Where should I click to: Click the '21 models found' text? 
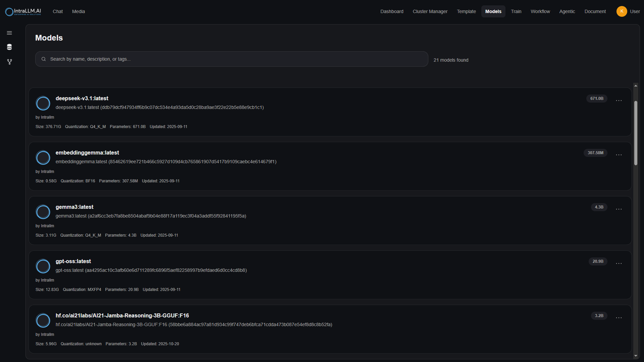click(x=451, y=60)
